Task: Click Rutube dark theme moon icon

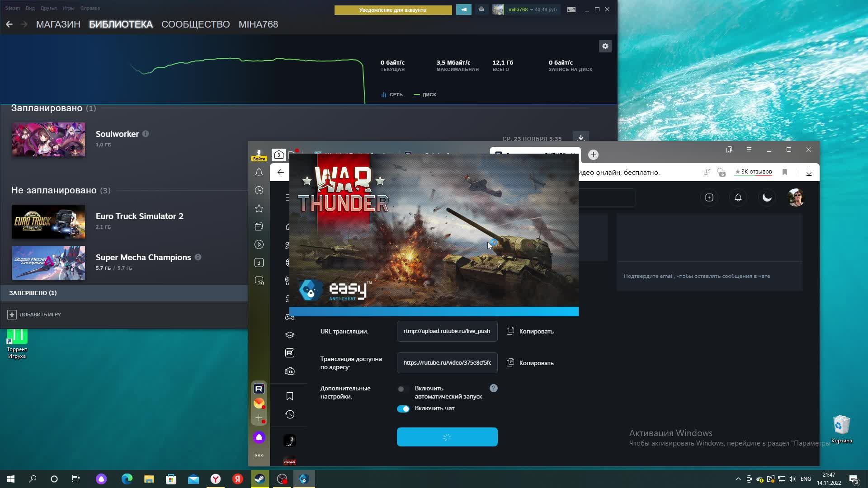Action: pos(767,197)
